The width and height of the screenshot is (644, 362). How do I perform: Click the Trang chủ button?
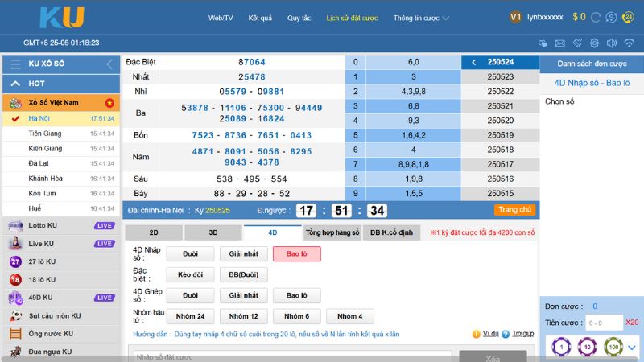click(514, 210)
